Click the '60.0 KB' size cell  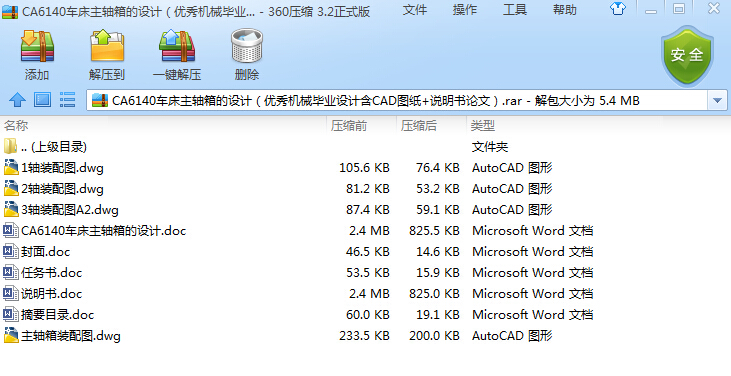coord(368,314)
